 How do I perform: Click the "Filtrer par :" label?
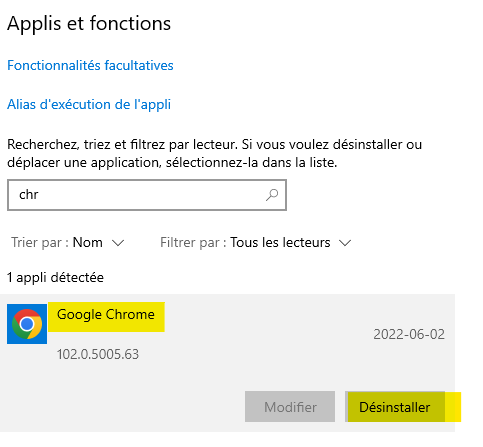coord(193,243)
